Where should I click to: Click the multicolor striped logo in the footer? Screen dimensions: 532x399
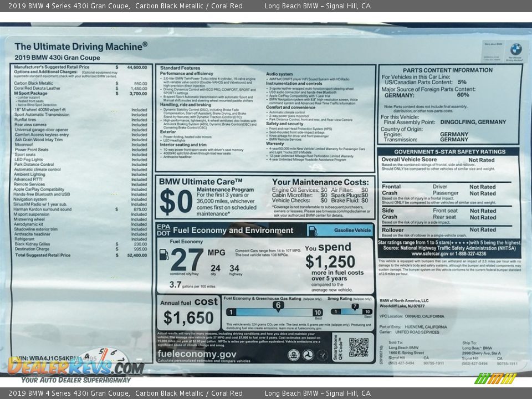495,378
